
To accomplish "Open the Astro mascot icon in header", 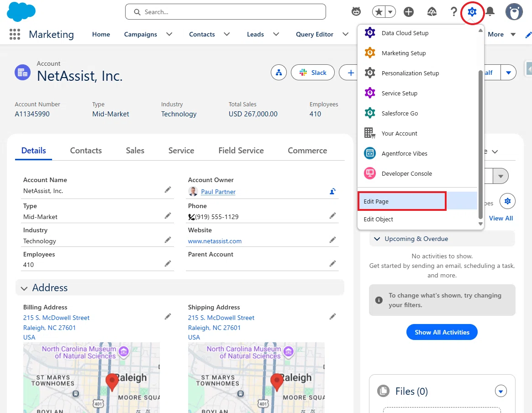I will (x=356, y=12).
